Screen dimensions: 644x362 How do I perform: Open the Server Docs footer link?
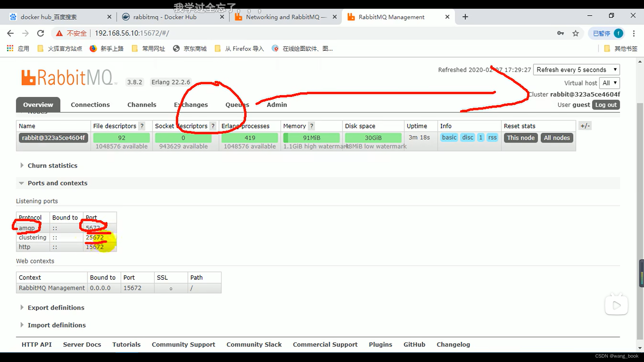82,345
